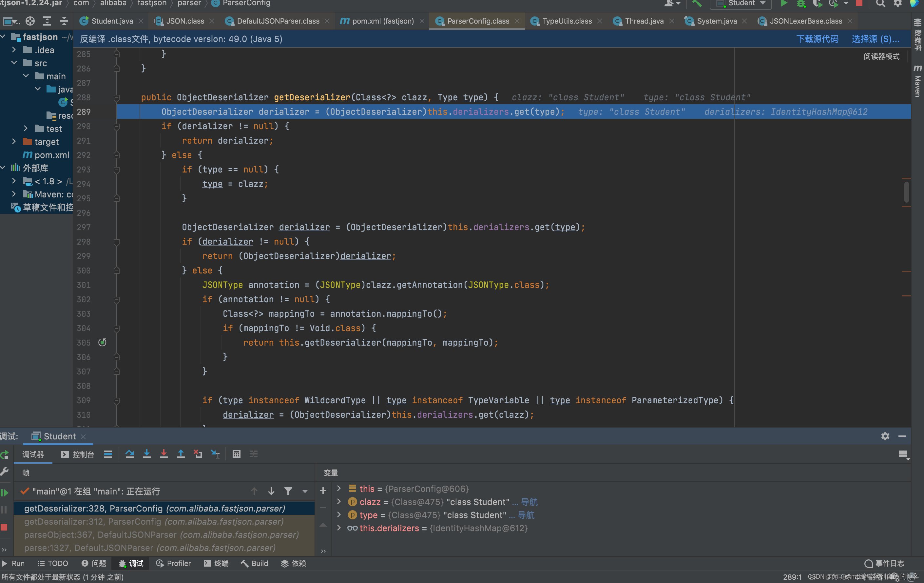Screen dimensions: 924x583
Task: Open the 终端 terminal tool window
Action: pos(216,563)
